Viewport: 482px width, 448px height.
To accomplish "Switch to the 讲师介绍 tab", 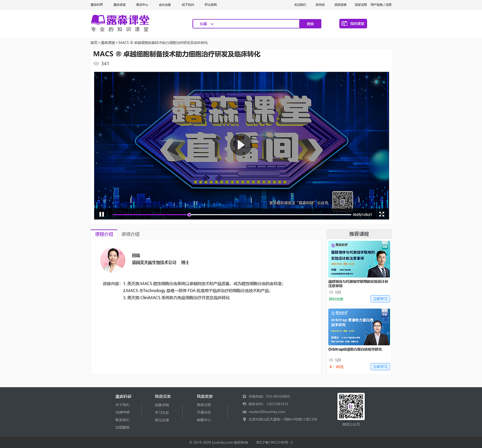I will click(x=130, y=234).
